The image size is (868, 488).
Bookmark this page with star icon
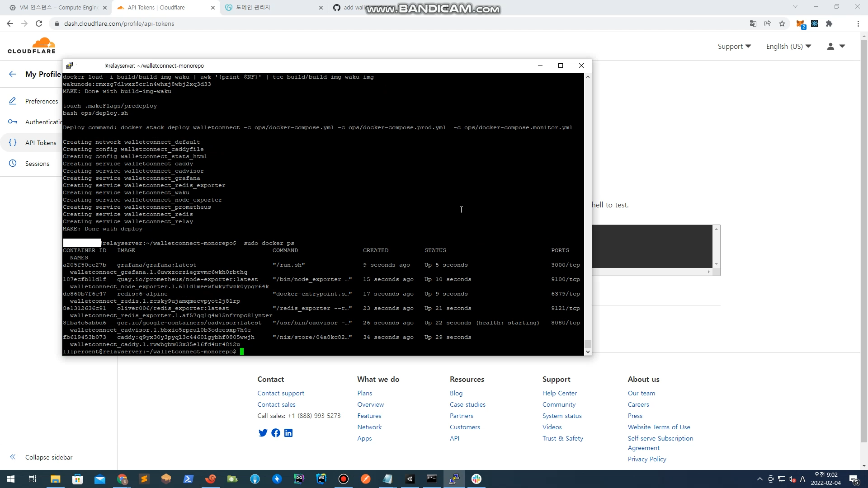pyautogui.click(x=782, y=23)
